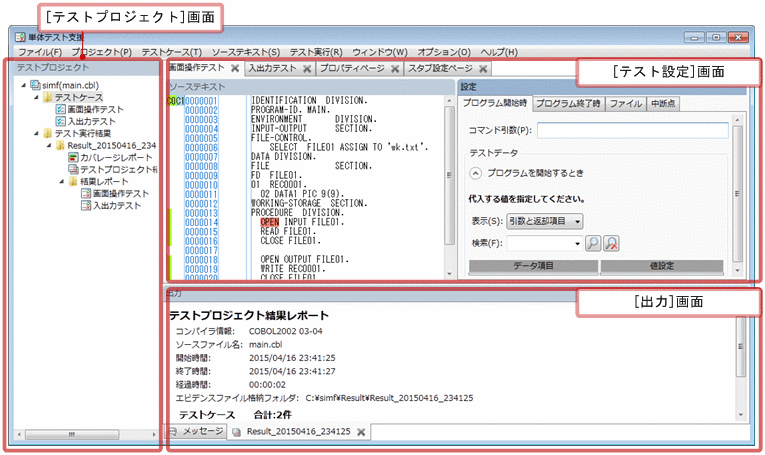The height and width of the screenshot is (455, 765).
Task: Click the 画面操作テスト test case icon under テストケース
Action: click(60, 109)
